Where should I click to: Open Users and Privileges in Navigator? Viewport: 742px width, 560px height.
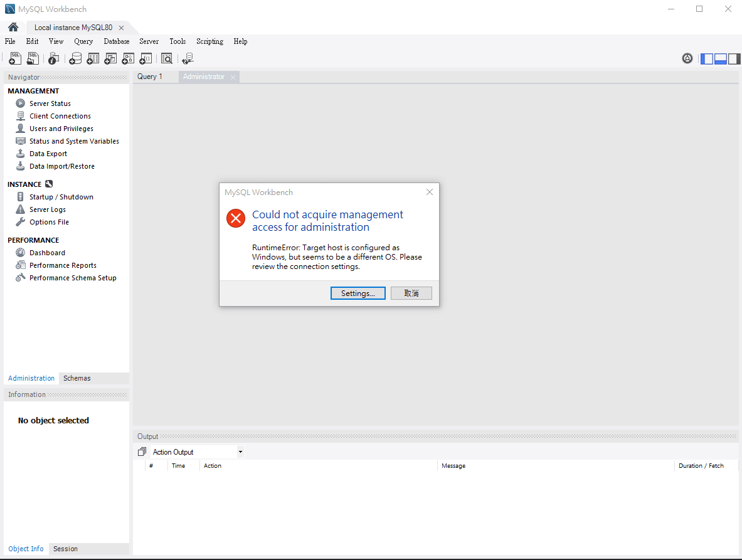(x=61, y=129)
